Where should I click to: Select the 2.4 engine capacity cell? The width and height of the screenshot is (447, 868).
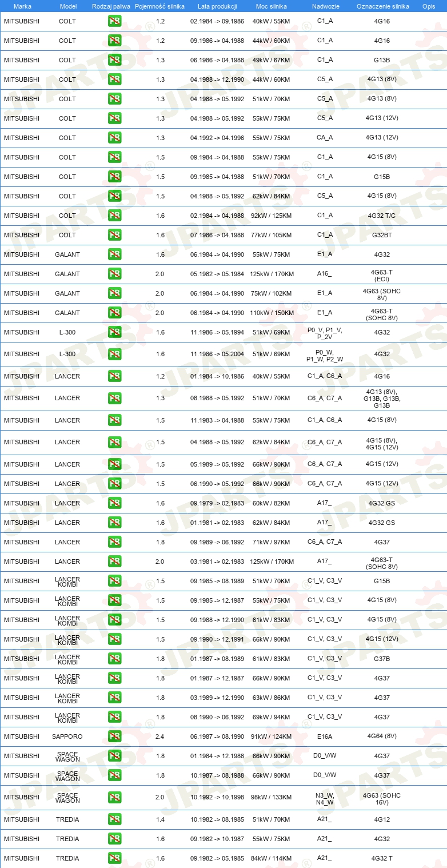point(159,736)
